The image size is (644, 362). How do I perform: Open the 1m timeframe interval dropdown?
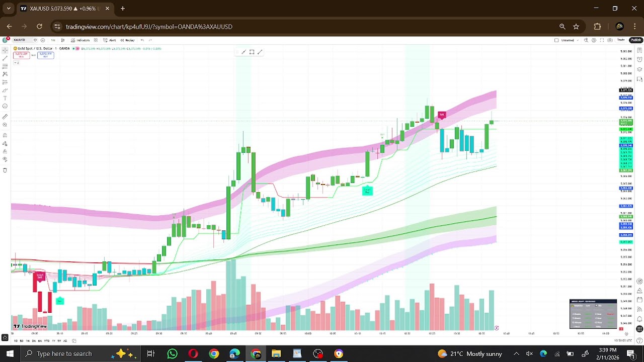53,40
